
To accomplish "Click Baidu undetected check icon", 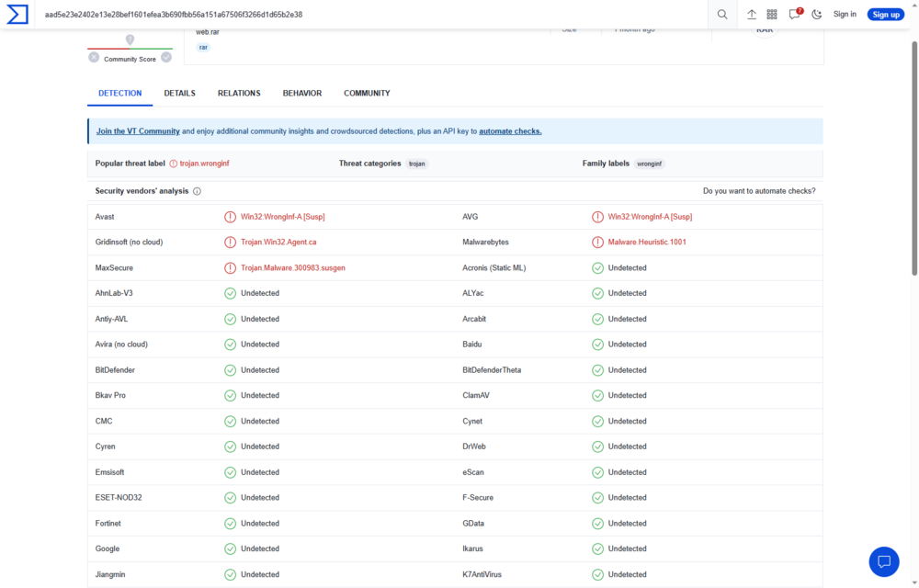I will point(597,345).
